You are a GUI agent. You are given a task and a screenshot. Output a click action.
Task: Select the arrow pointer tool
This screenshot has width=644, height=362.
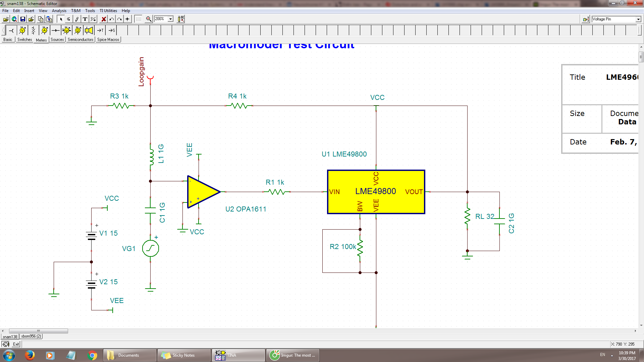click(x=61, y=19)
